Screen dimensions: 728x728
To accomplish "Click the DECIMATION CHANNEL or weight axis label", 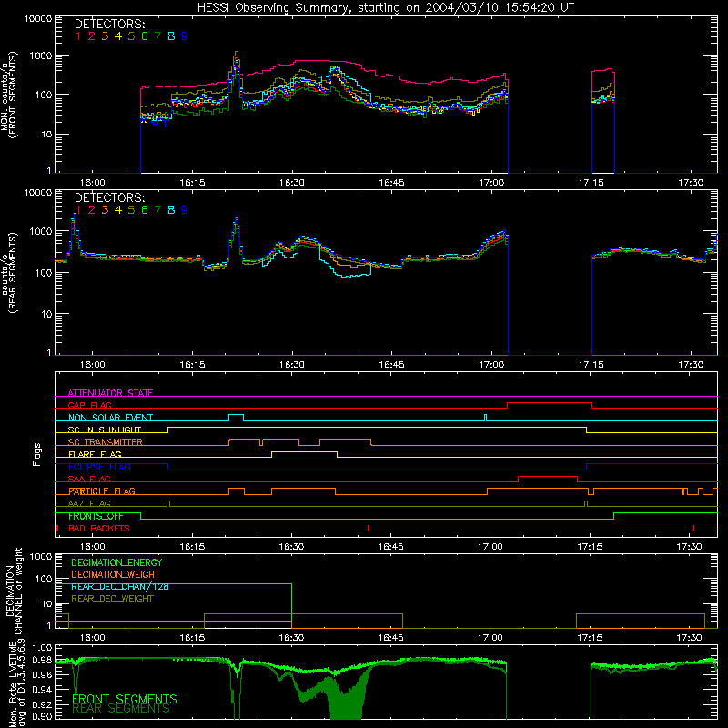I will (x=14, y=591).
